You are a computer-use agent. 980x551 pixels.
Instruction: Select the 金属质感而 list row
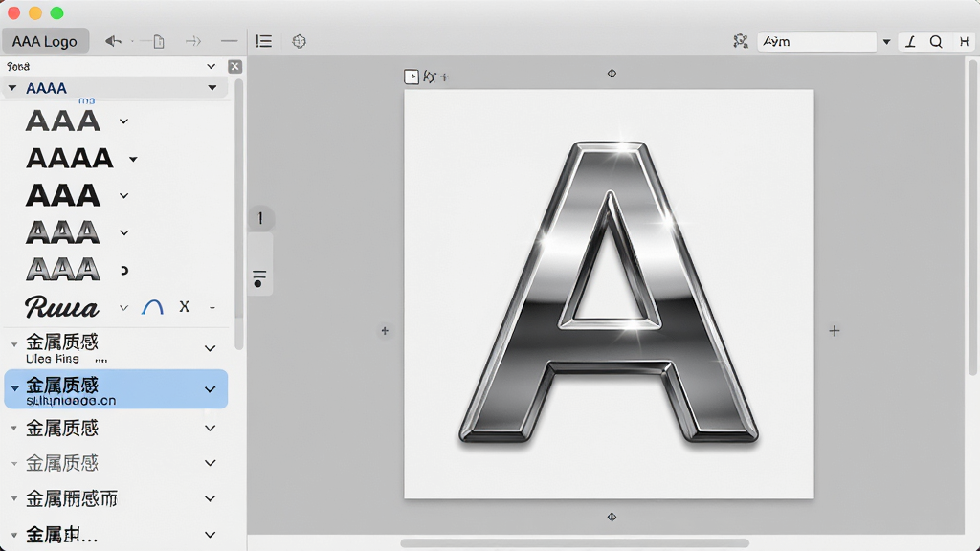click(116, 498)
